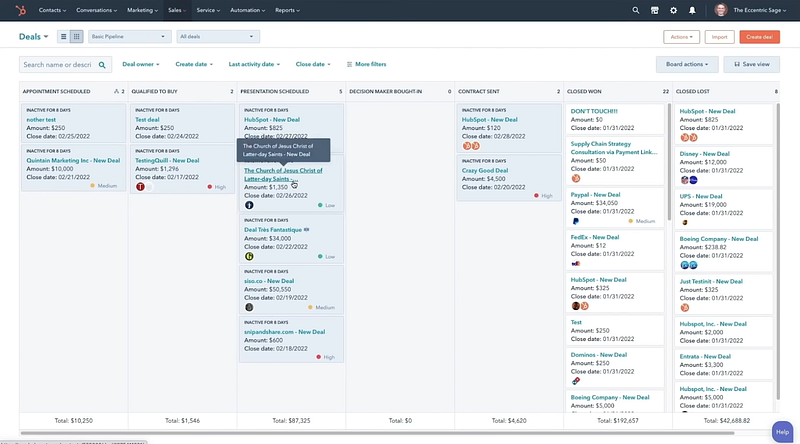Click the UPS deal company logo

(685, 223)
